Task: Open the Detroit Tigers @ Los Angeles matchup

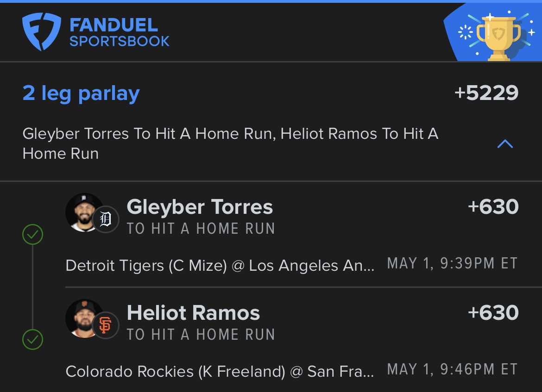Action: 220,266
